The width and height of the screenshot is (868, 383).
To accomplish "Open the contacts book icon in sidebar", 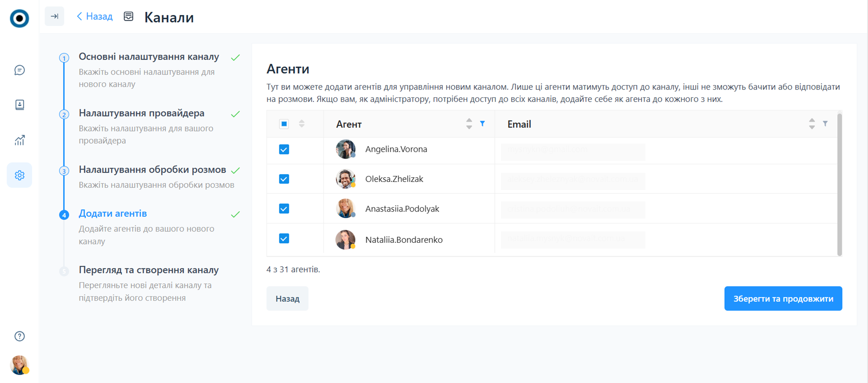I will [19, 105].
